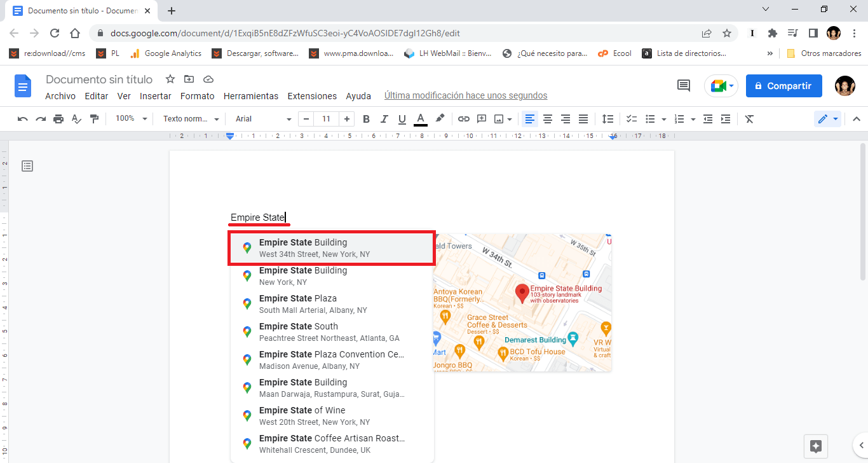This screenshot has width=868, height=463.
Task: Open the text color picker
Action: [x=420, y=119]
